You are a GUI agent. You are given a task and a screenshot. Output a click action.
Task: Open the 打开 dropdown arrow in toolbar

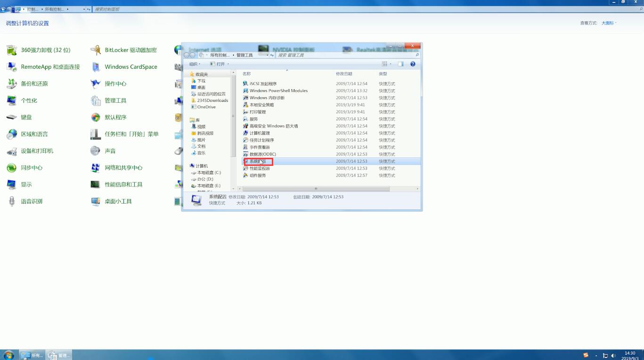[228, 64]
